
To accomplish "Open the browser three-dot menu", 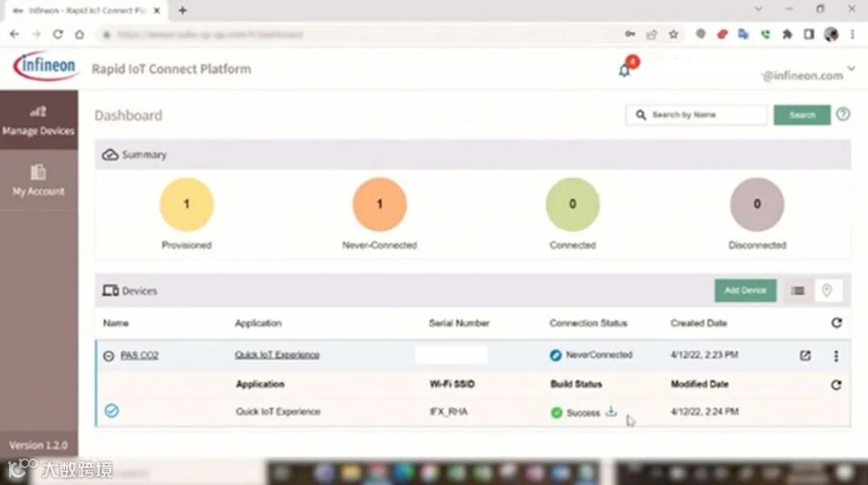I will [853, 35].
